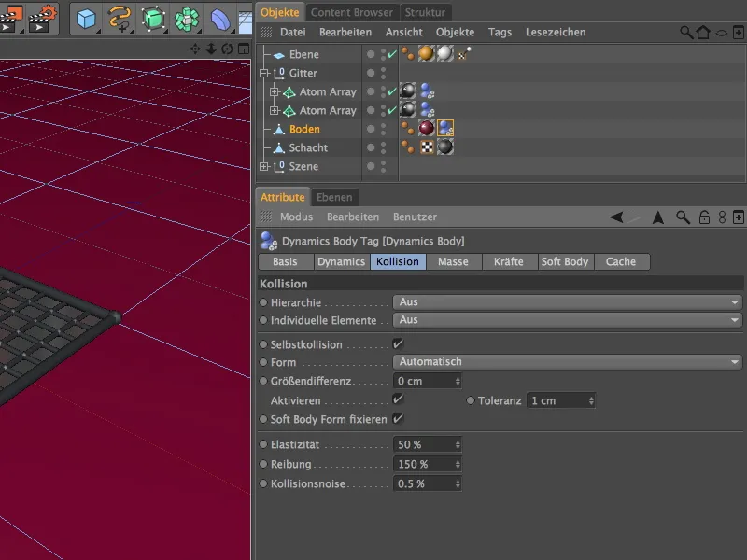Switch to the Struktur tab
The height and width of the screenshot is (560, 747).
[425, 12]
